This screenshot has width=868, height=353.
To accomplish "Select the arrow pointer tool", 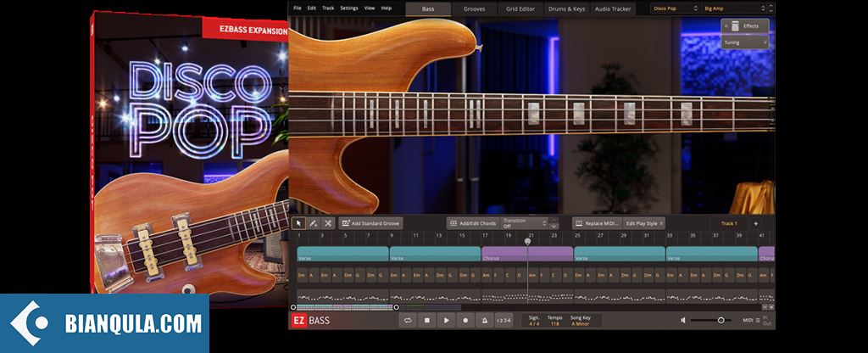I will 299,223.
